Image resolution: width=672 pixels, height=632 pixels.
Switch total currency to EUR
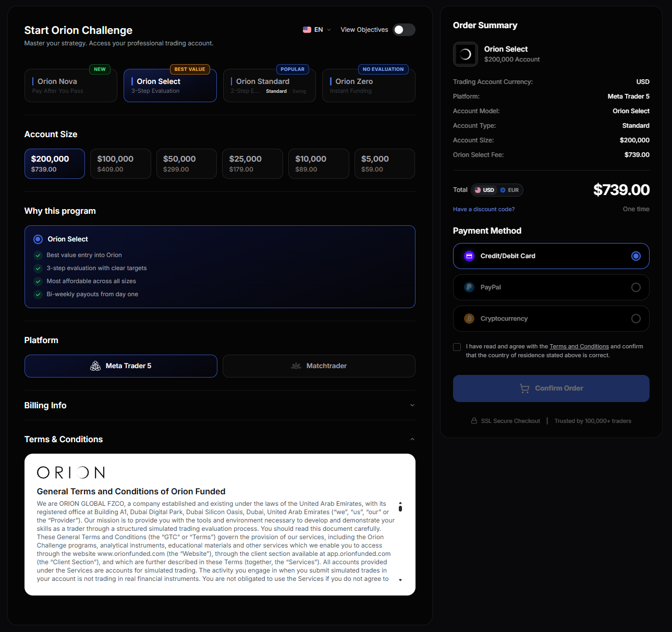[509, 190]
